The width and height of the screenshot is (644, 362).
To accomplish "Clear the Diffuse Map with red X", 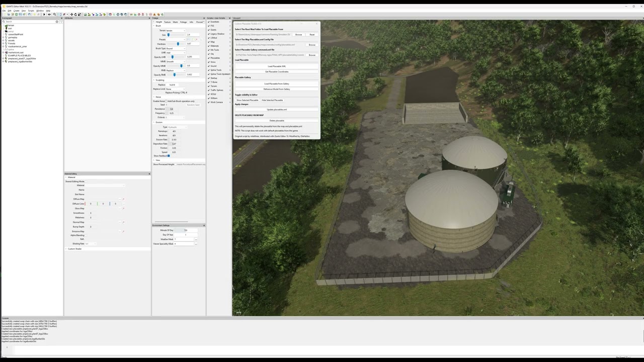I will [x=123, y=199].
